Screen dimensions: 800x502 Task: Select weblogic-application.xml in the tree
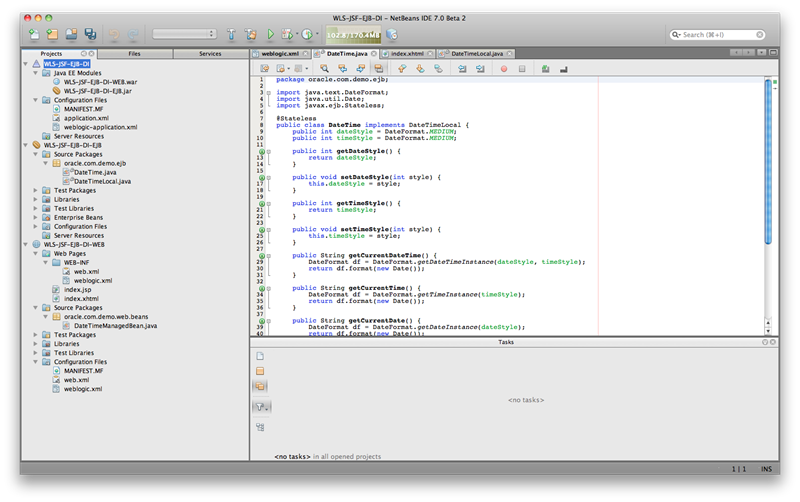101,127
